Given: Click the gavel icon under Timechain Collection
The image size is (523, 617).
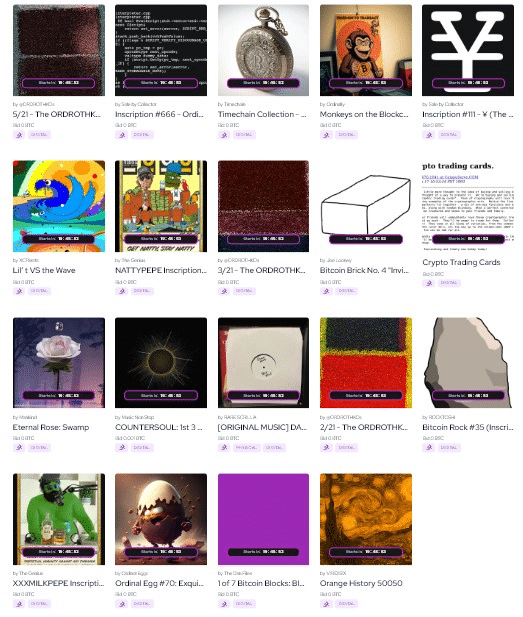Looking at the screenshot, I should pyautogui.click(x=224, y=135).
